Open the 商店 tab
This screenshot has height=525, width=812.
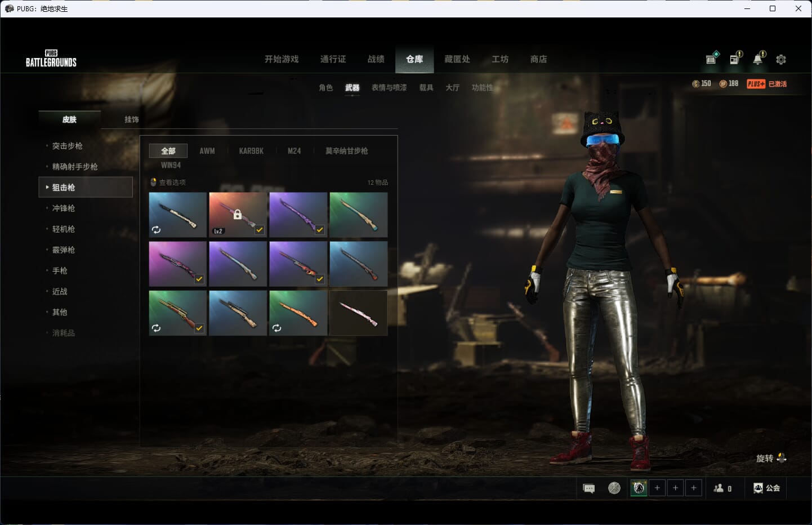tap(538, 59)
